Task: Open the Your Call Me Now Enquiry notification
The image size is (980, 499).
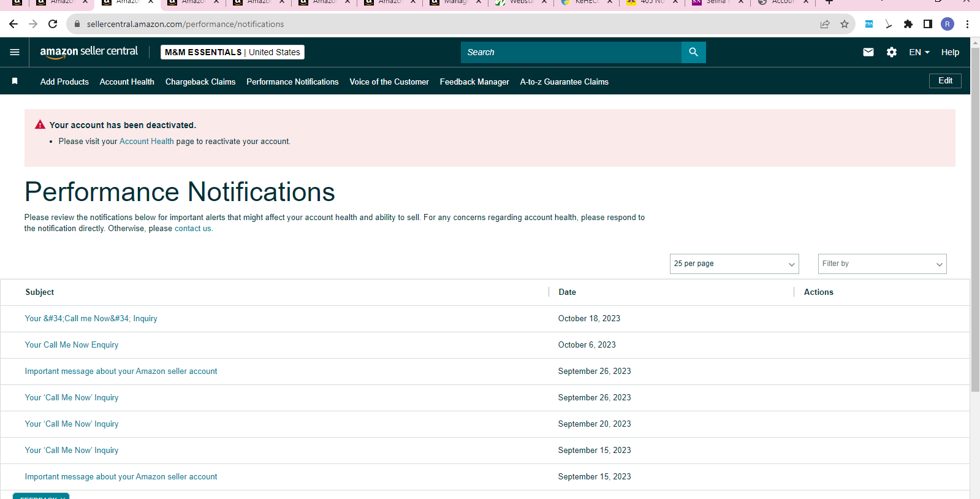Action: (72, 345)
